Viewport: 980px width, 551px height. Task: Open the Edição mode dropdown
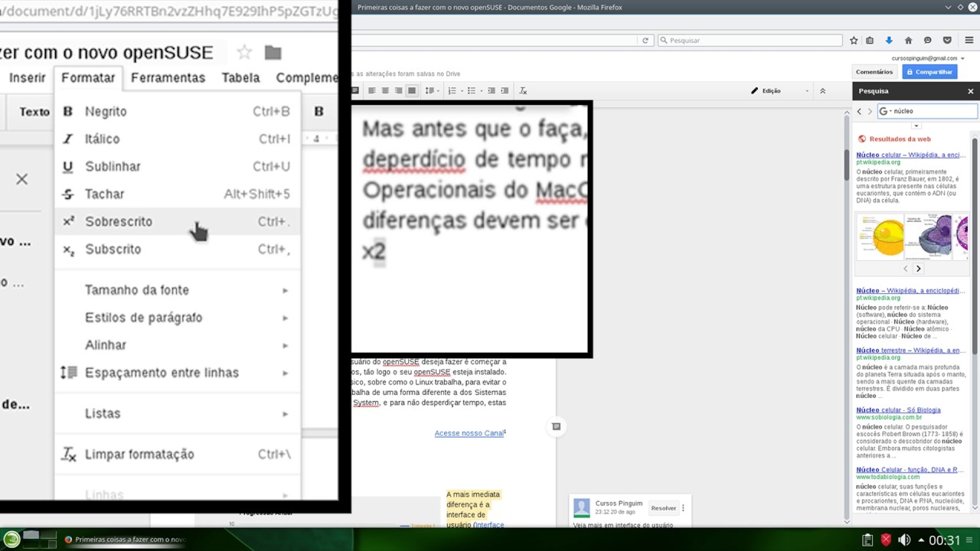tap(779, 91)
